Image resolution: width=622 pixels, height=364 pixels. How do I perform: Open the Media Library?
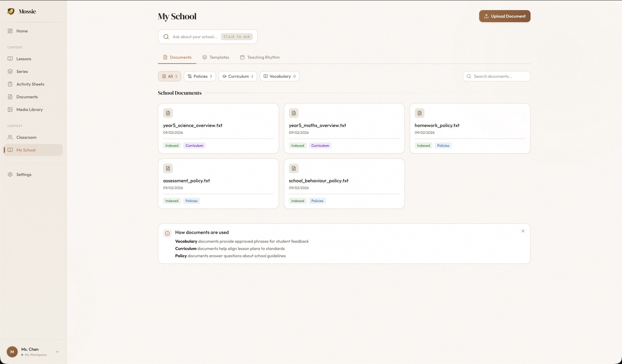tap(29, 109)
